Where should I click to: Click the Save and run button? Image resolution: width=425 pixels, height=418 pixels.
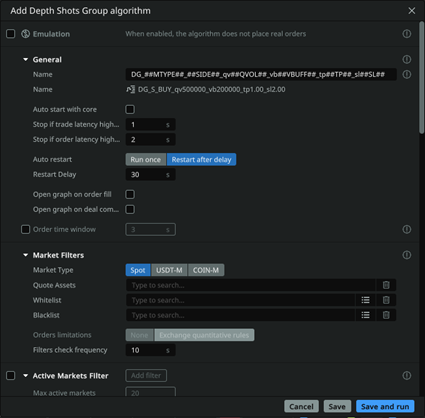[385, 406]
